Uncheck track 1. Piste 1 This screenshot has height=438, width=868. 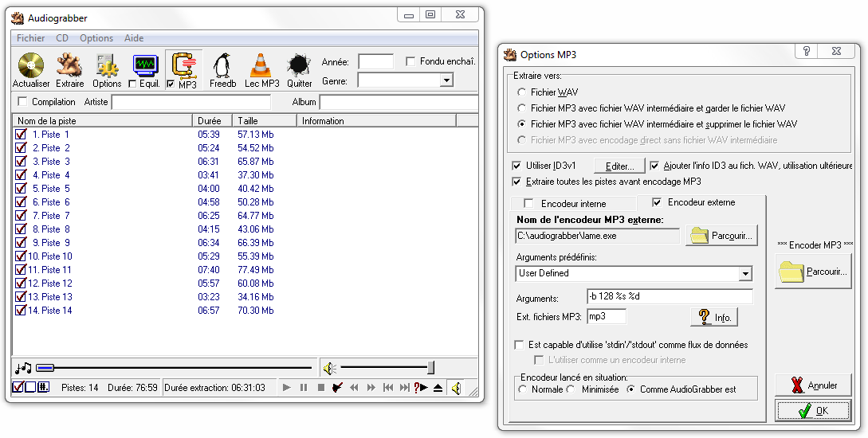pos(21,135)
